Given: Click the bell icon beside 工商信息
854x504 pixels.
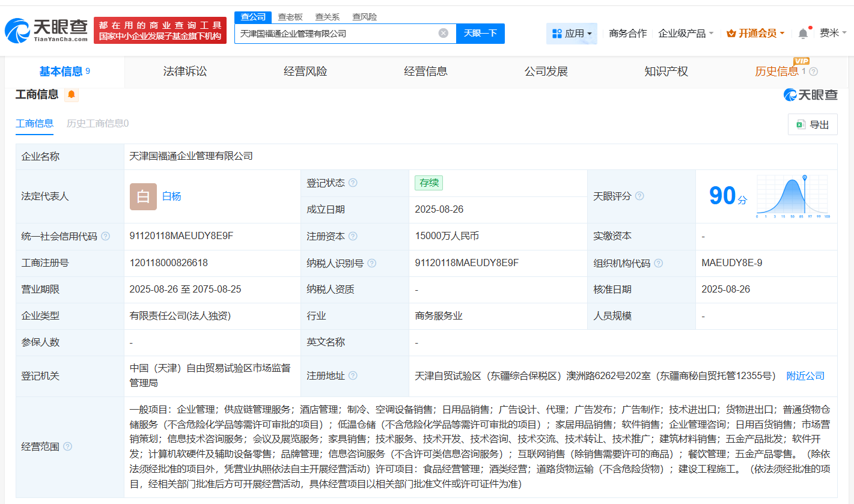Looking at the screenshot, I should tap(72, 94).
